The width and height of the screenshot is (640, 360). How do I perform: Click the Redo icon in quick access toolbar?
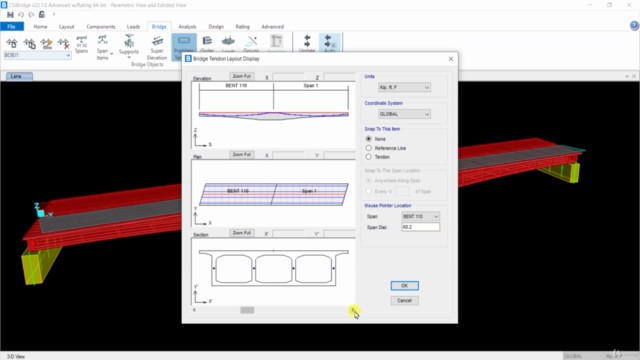click(31, 15)
